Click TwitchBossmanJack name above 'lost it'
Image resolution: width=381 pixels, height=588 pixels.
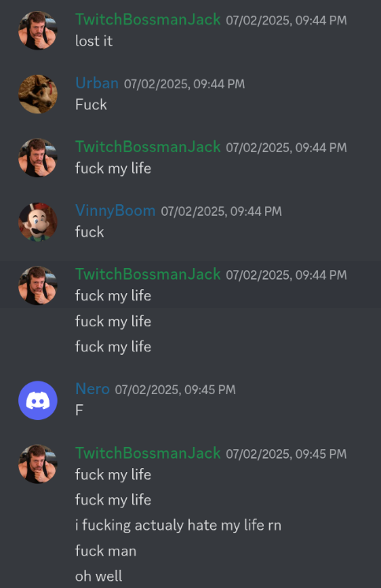[148, 20]
